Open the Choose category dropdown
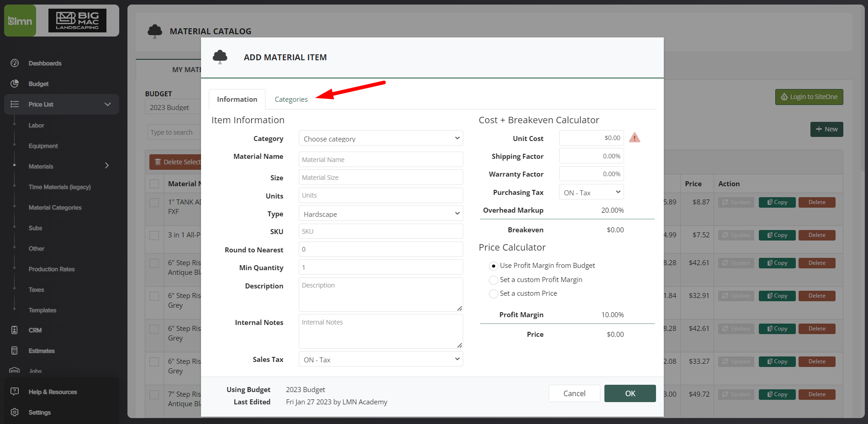This screenshot has height=424, width=868. tap(381, 138)
